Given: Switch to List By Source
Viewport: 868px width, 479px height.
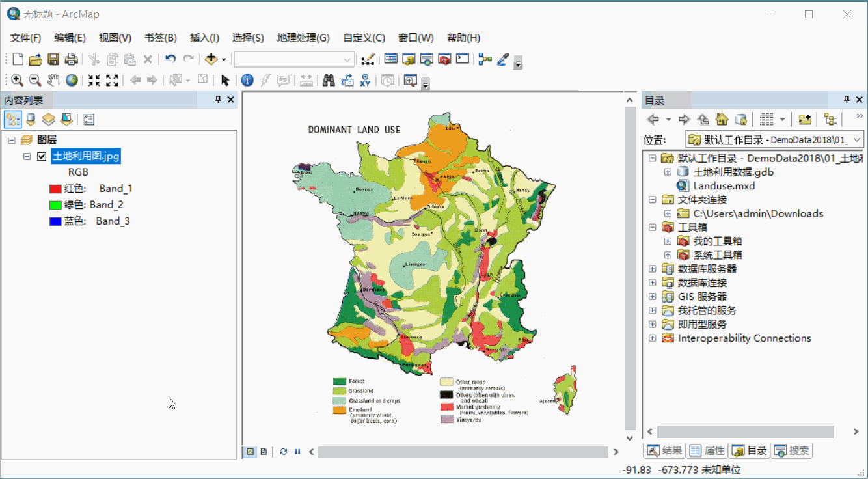Looking at the screenshot, I should pyautogui.click(x=30, y=119).
